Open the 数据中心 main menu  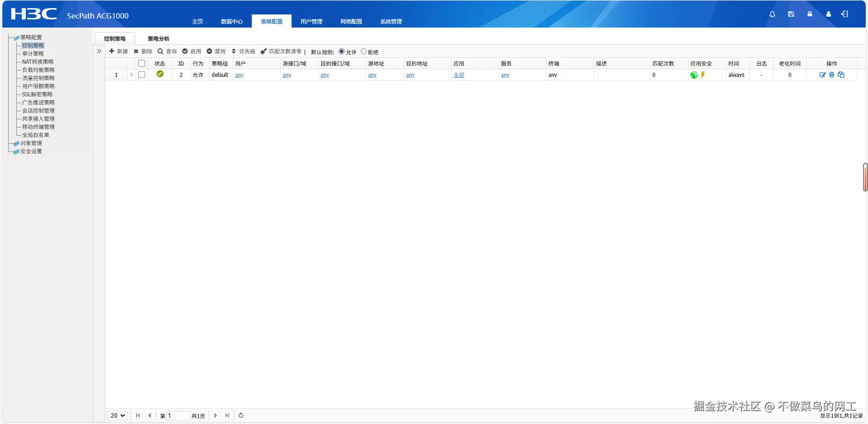coord(232,21)
